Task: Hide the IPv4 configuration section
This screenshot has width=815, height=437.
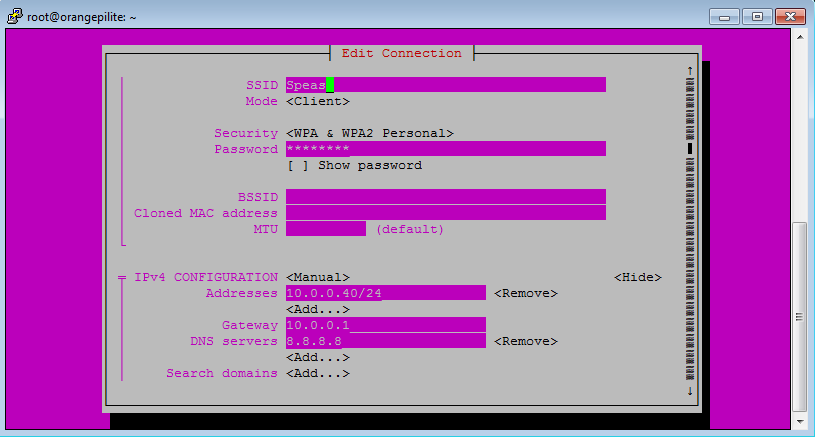Action: pos(637,277)
